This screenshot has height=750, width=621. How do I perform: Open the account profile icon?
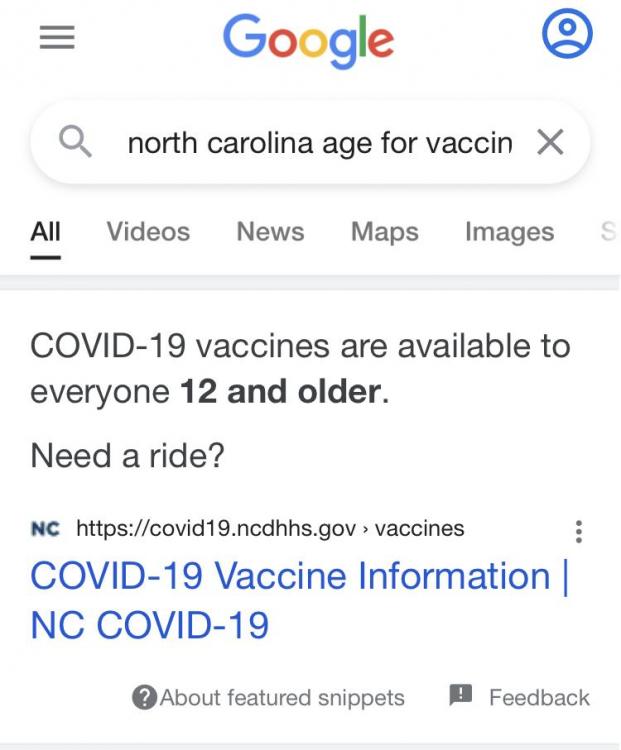point(567,35)
